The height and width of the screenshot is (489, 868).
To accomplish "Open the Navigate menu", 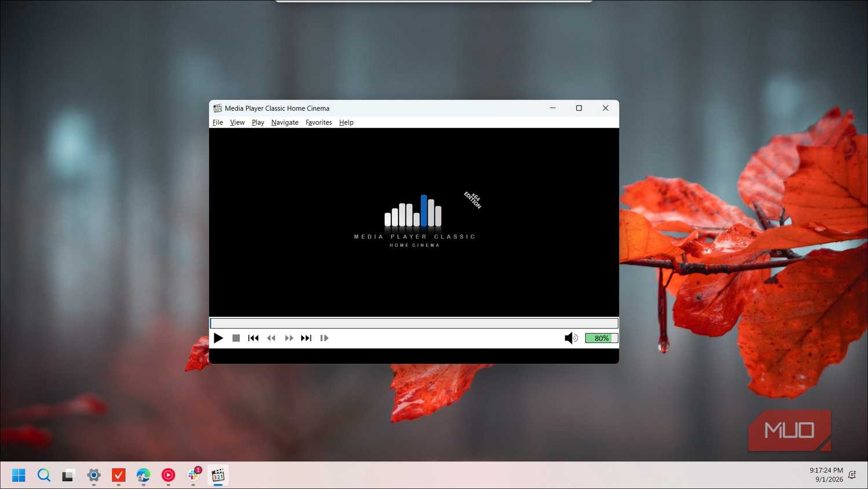I will click(x=285, y=122).
